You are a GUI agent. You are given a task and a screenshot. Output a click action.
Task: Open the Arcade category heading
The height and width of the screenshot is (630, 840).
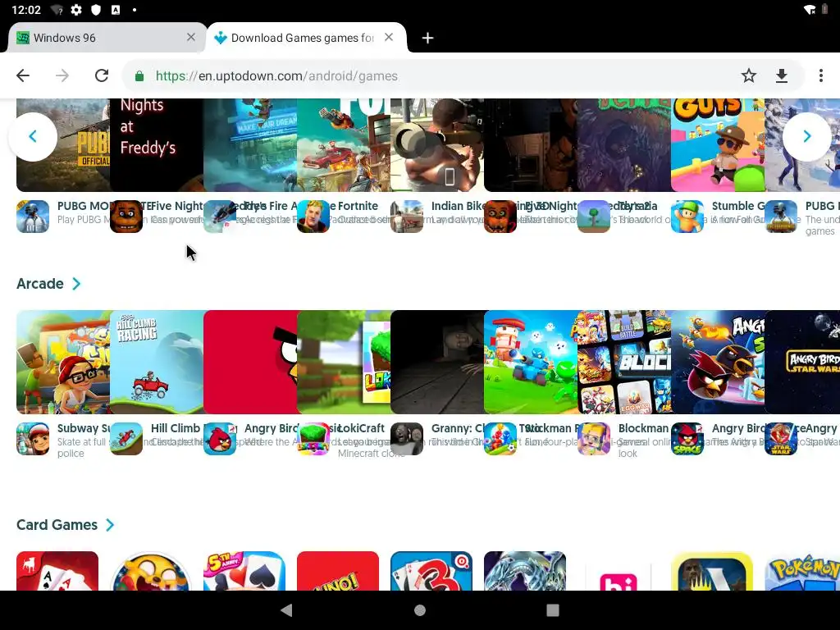coord(40,283)
